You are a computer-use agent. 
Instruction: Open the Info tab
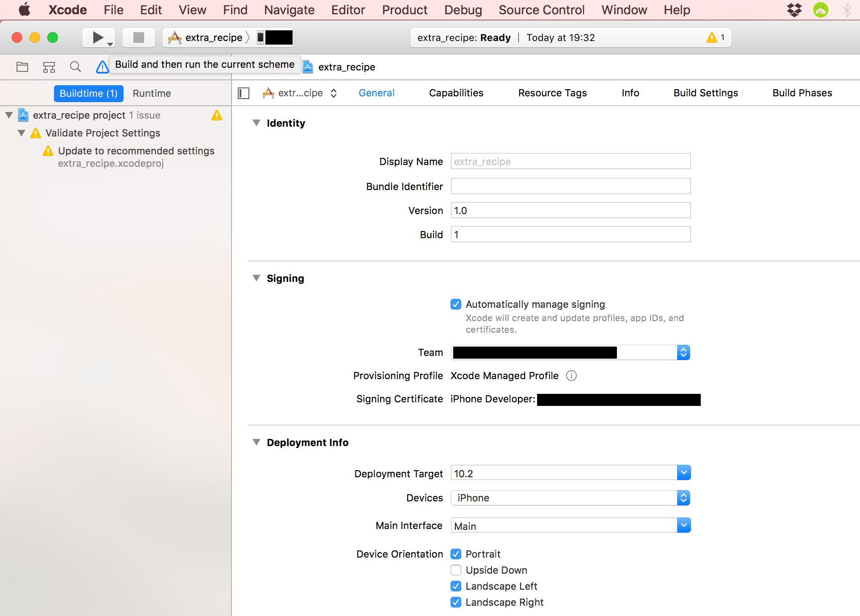(x=630, y=93)
